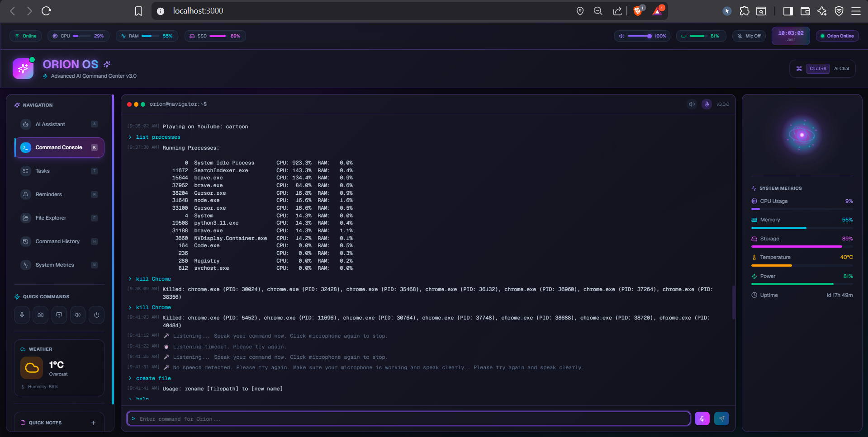Click the Uptime 1d 17h 49m entry
The width and height of the screenshot is (868, 437).
point(802,295)
